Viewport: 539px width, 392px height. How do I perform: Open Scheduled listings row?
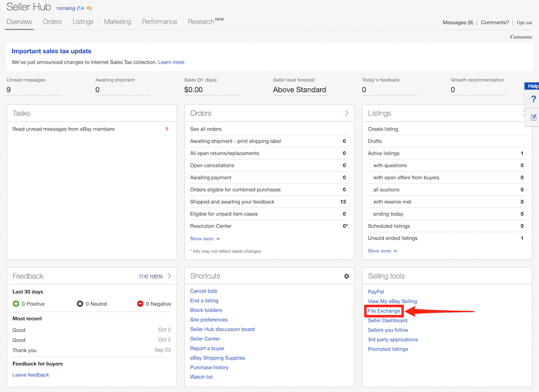click(446, 226)
